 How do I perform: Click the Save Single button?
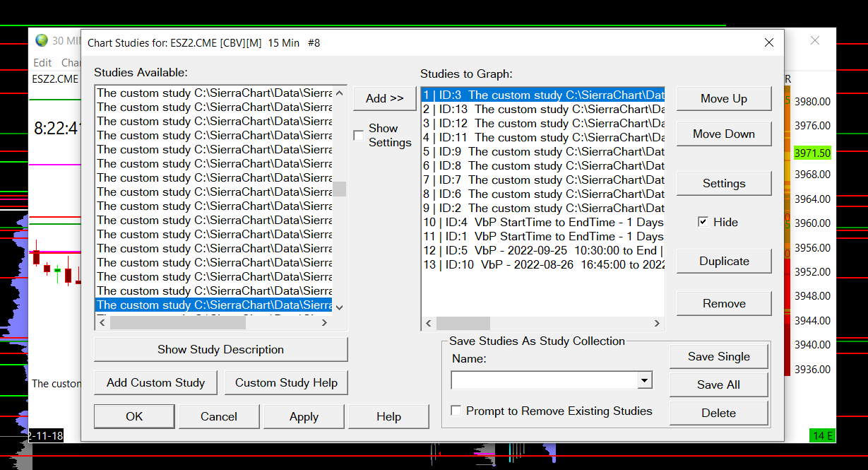[x=719, y=357]
